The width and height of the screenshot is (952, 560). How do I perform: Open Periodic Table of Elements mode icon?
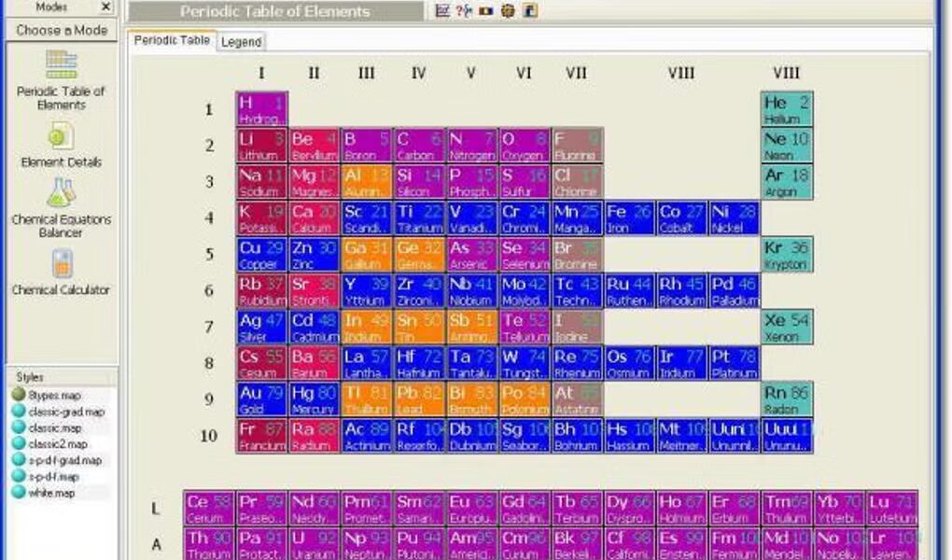click(61, 66)
